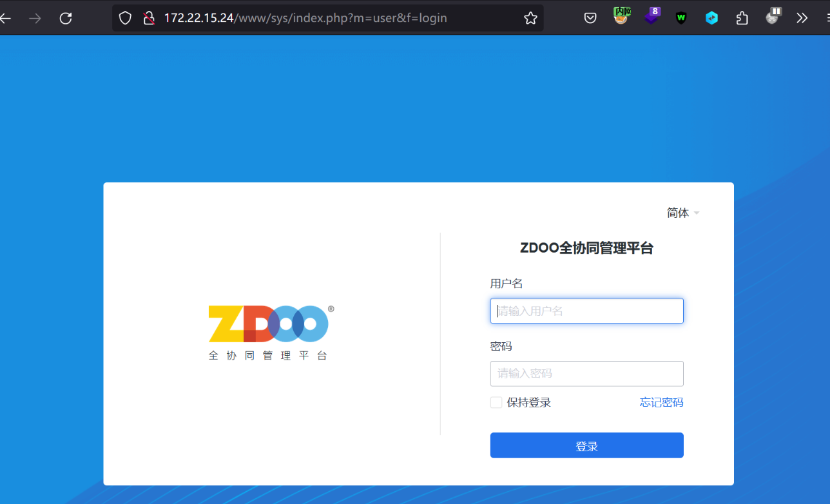The height and width of the screenshot is (504, 830).
Task: Open the gray extension with pause badge
Action: [773, 16]
